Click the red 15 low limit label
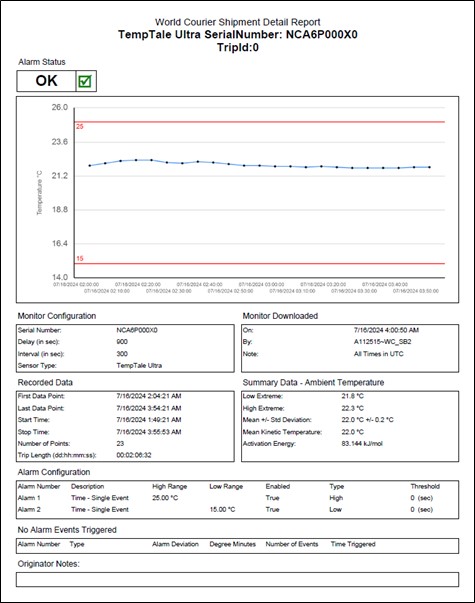Screen dimensions: 475x603 [x=80, y=258]
